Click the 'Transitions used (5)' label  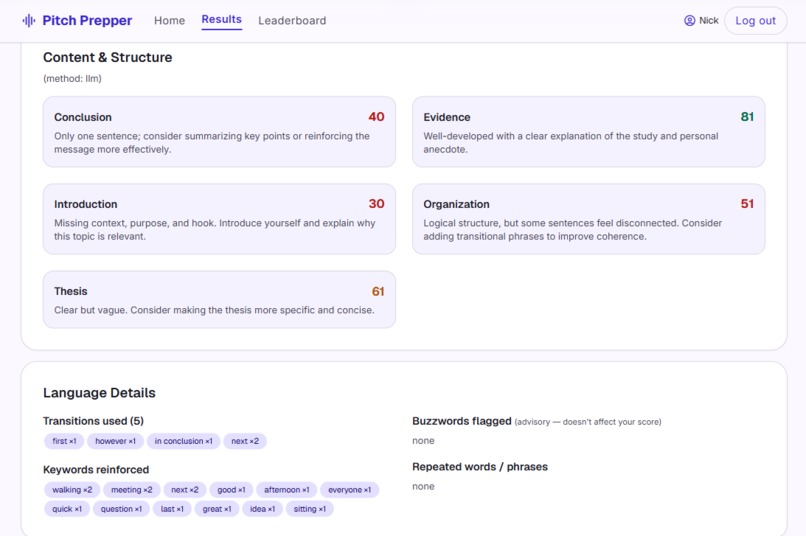pos(94,421)
